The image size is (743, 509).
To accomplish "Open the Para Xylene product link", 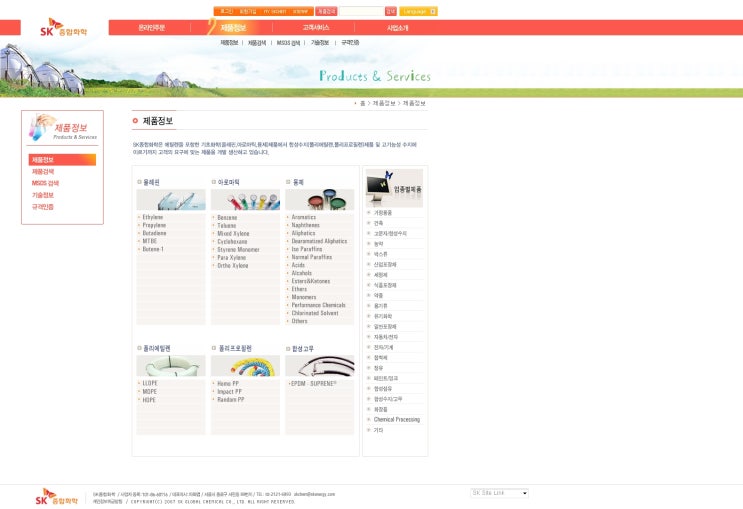I will (x=231, y=257).
